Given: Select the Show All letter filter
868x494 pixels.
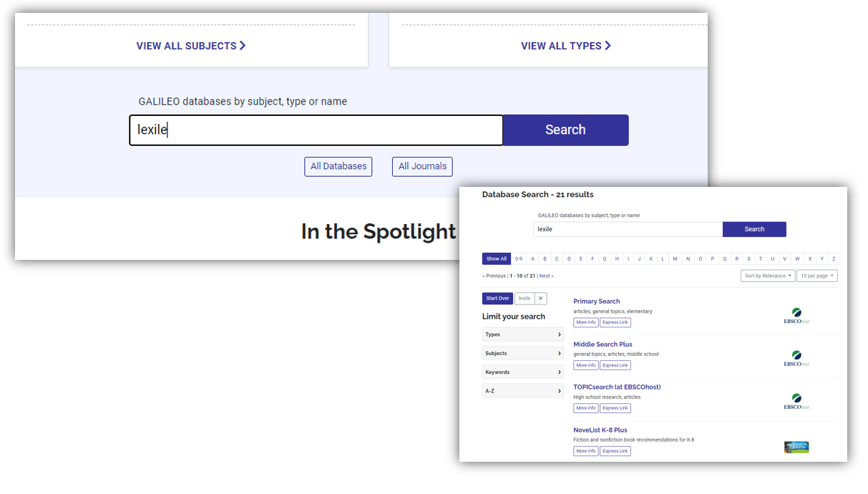Looking at the screenshot, I should [x=497, y=258].
